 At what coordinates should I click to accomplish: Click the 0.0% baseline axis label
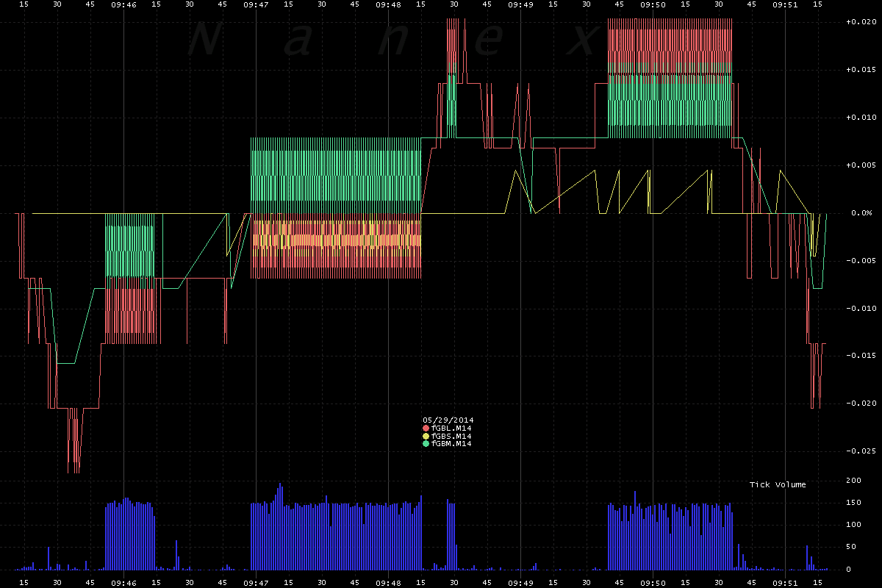point(862,213)
